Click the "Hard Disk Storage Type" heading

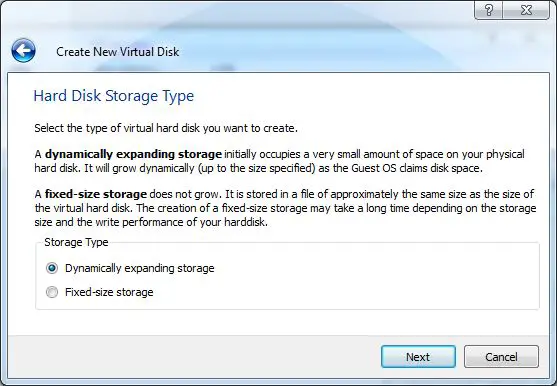click(114, 96)
